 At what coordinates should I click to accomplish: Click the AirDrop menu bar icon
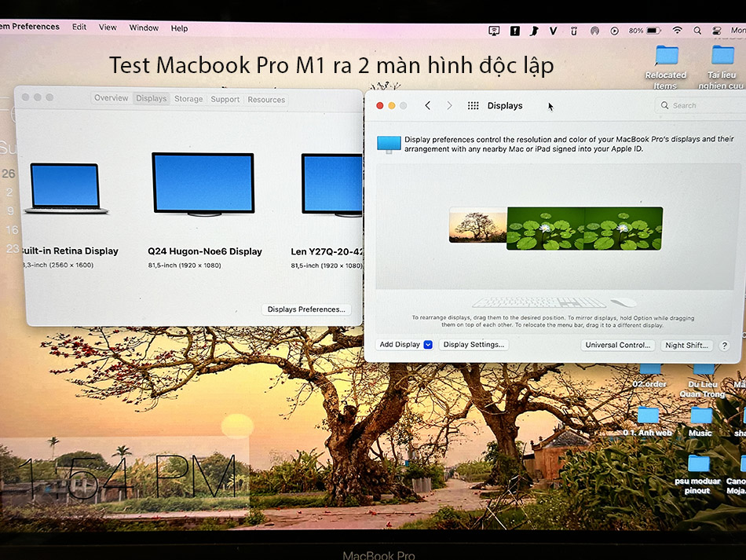click(x=594, y=31)
